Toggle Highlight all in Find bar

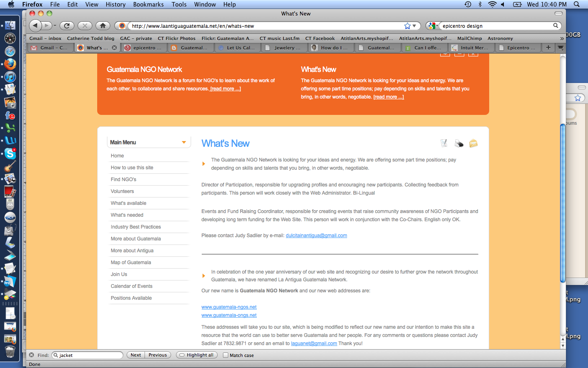pos(197,355)
